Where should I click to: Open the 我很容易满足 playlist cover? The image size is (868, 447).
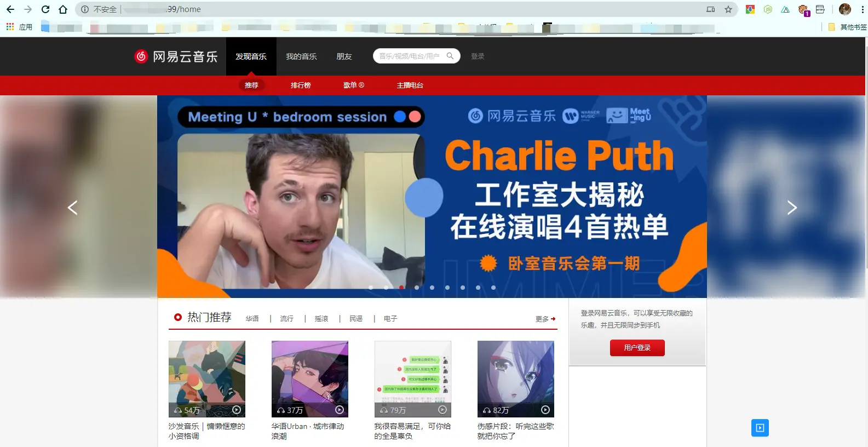point(413,379)
